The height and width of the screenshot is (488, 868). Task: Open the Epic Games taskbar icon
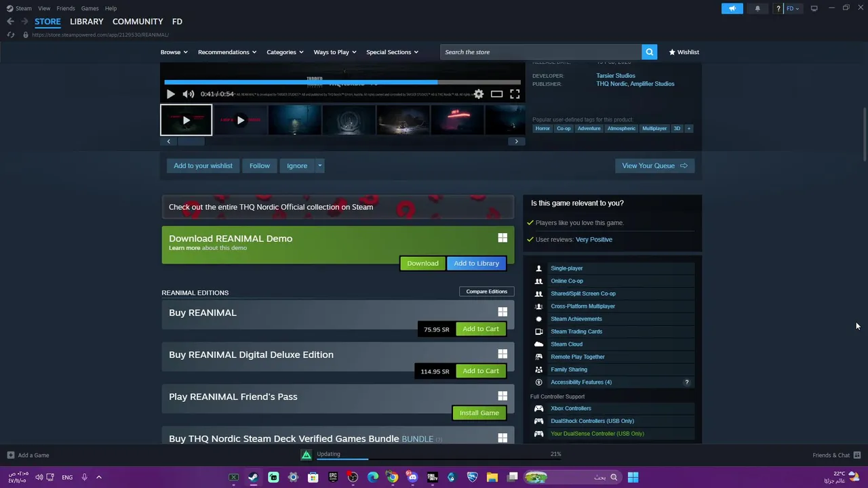tap(333, 477)
